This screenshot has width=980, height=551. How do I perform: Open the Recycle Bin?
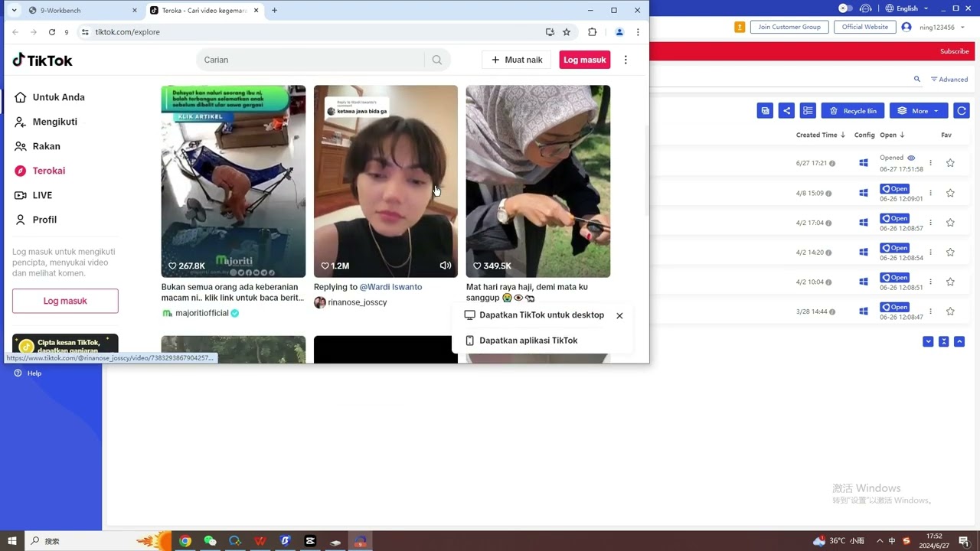(x=853, y=111)
